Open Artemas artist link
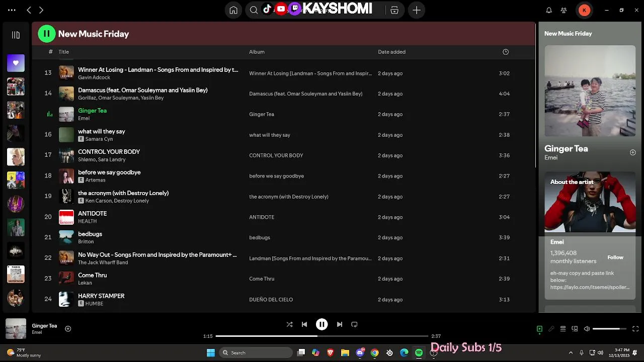Viewport: 644px width, 362px height. pyautogui.click(x=96, y=180)
